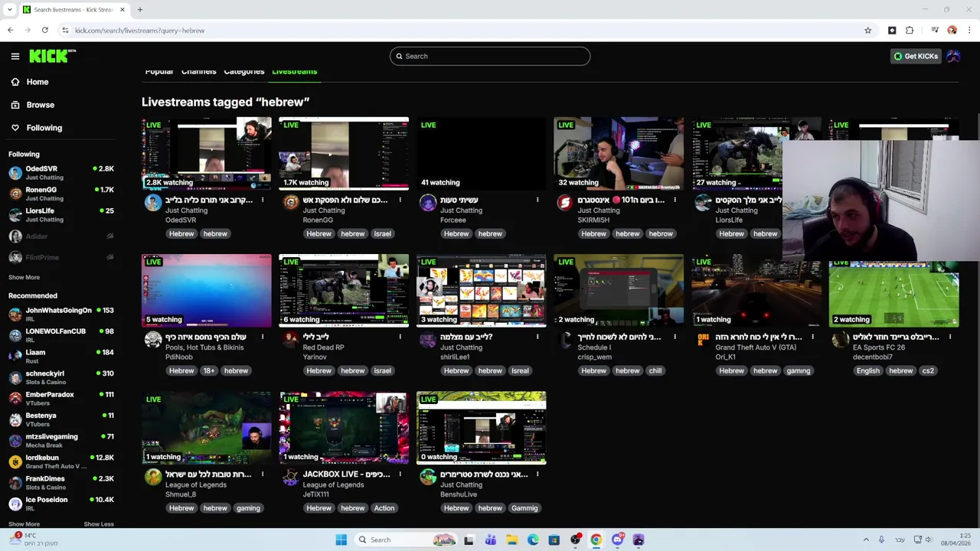Open options menu for RonenGG stream
Screen dimensions: 980x551
(400, 200)
